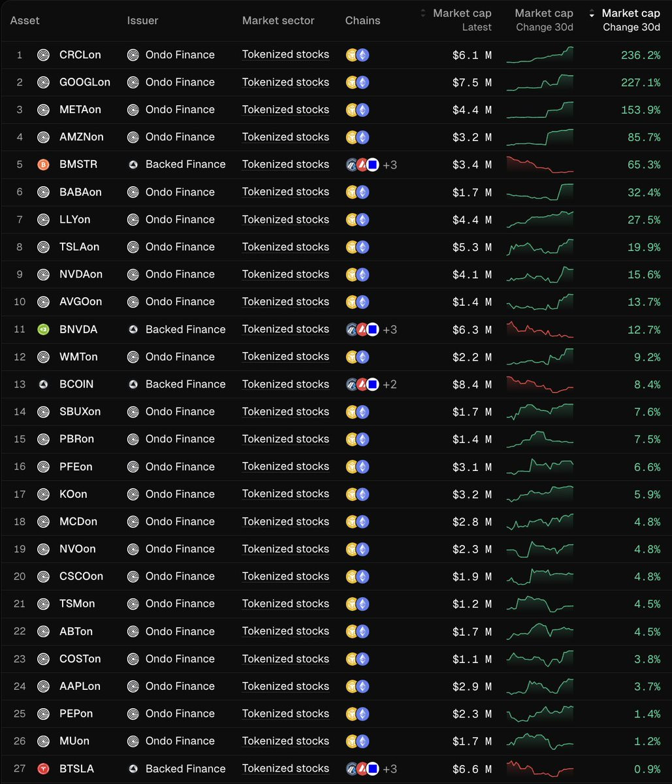The height and width of the screenshot is (784, 672).
Task: Click the TSMon 30d market cap sparkline
Action: click(540, 604)
